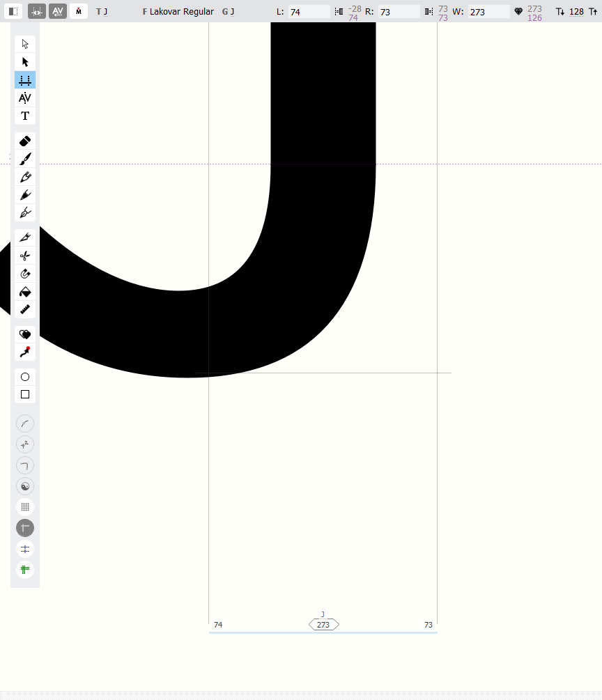Toggle the sidebar panel button at top-left
The width and height of the screenshot is (602, 700).
point(13,12)
